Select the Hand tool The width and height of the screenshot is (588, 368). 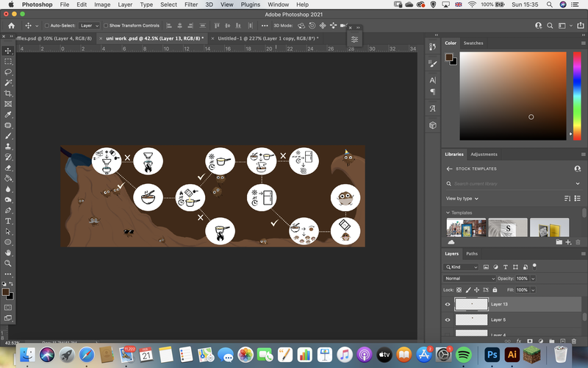pos(8,252)
